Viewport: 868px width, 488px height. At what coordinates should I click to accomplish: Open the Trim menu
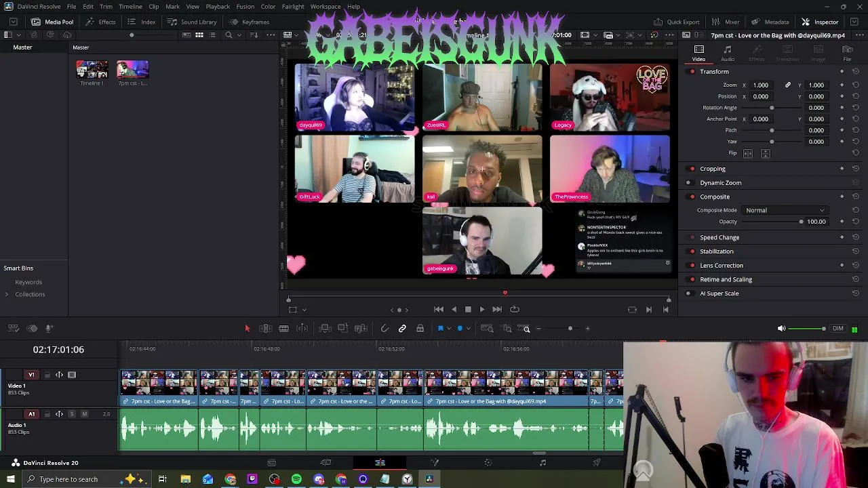[x=106, y=7]
